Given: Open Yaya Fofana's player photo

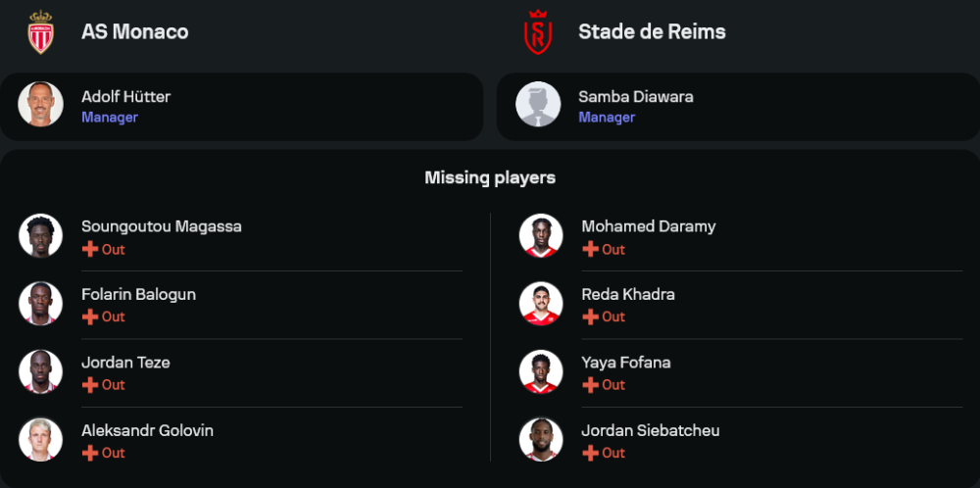Looking at the screenshot, I should (x=541, y=371).
